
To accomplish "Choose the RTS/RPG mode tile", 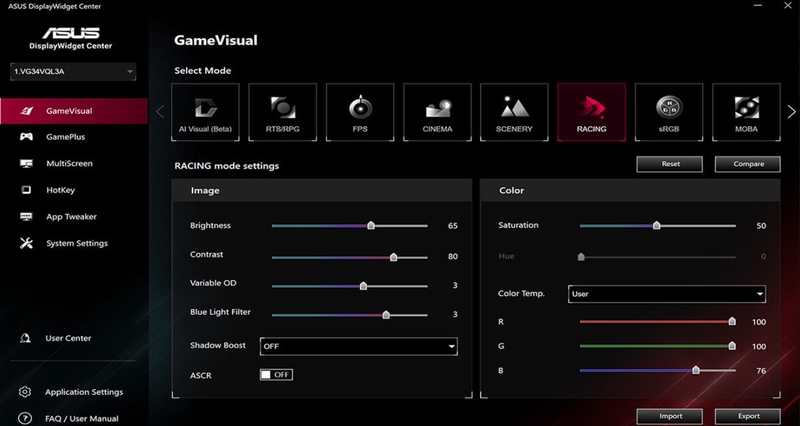I will [283, 112].
